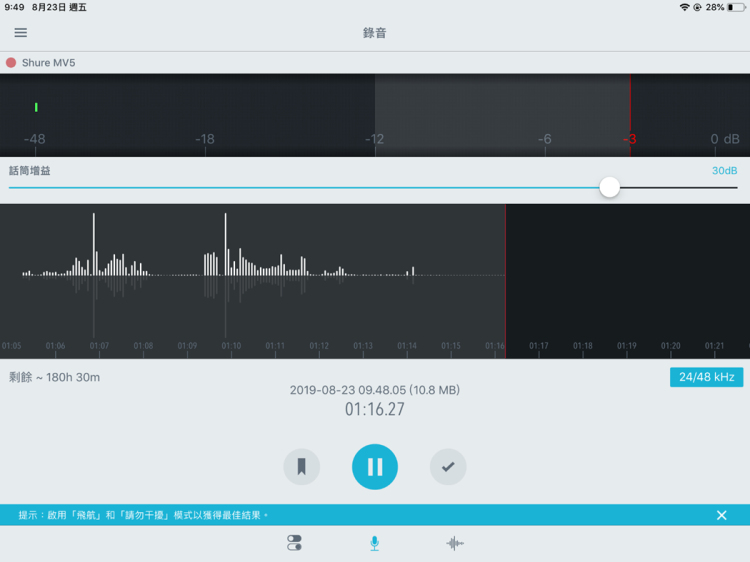750x562 pixels.
Task: Tap the battery icon in status bar
Action: (734, 7)
